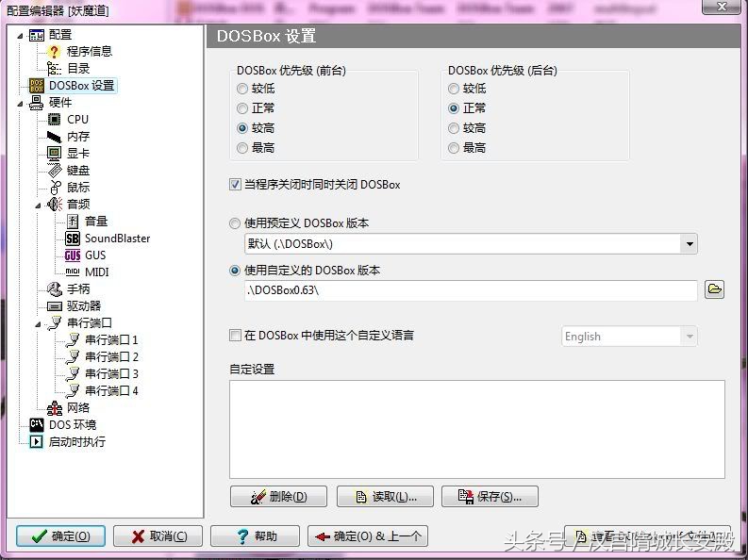Close the 配置编辑器 window

[x=723, y=7]
